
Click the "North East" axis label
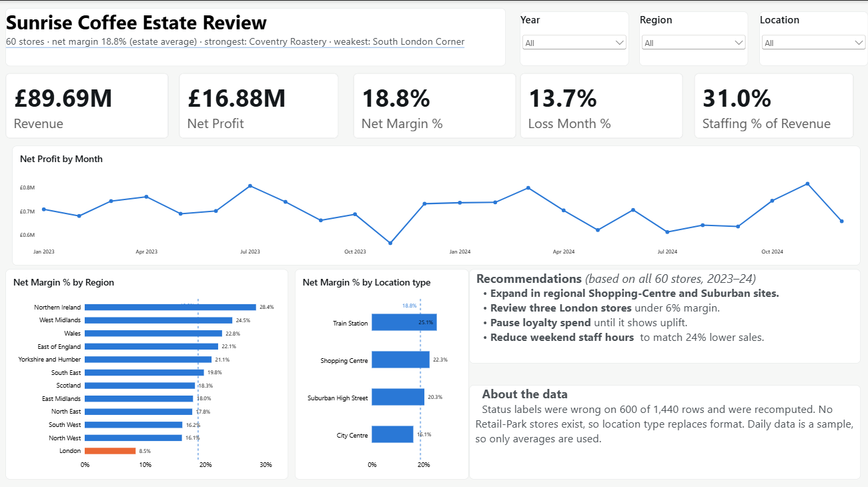coord(66,412)
